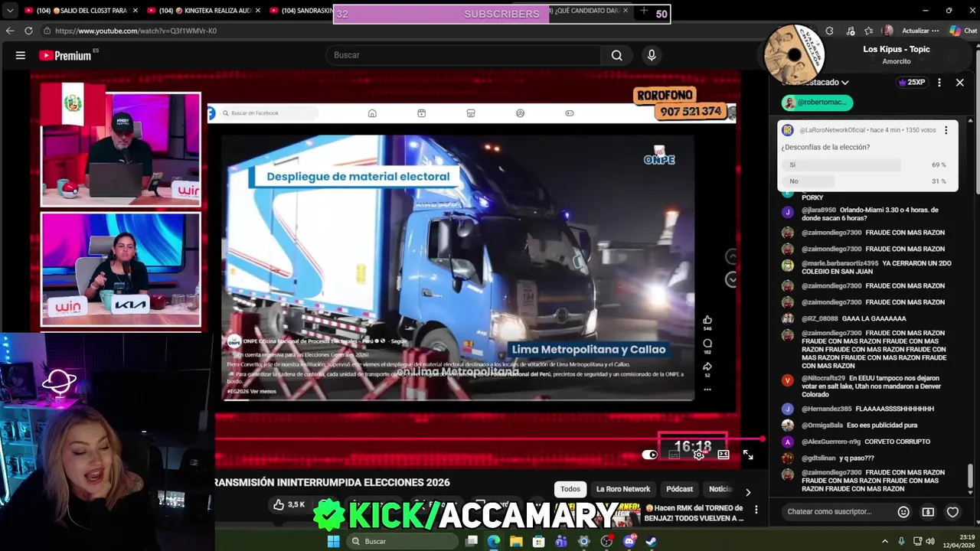
Task: Open recommended video three-dot options menu
Action: click(756, 510)
